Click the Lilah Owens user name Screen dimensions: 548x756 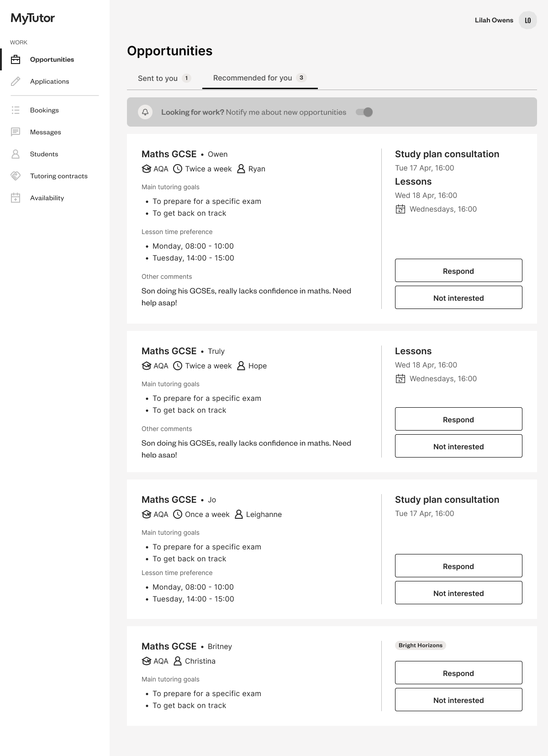coord(494,20)
